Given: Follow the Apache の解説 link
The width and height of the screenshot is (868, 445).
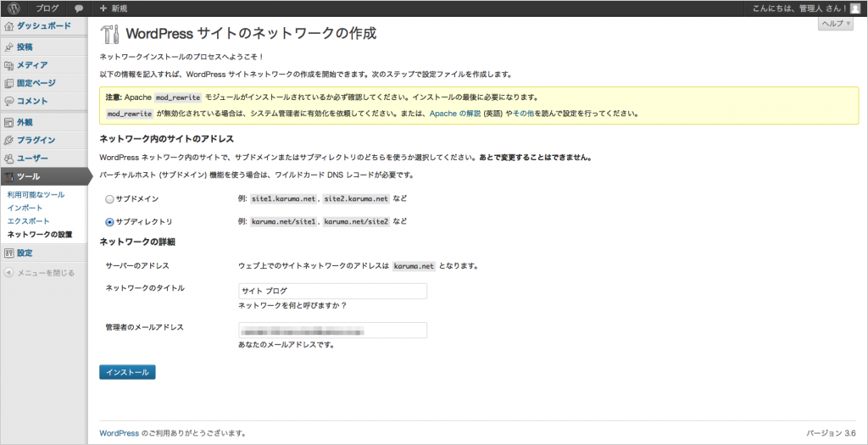Looking at the screenshot, I should pyautogui.click(x=455, y=114).
